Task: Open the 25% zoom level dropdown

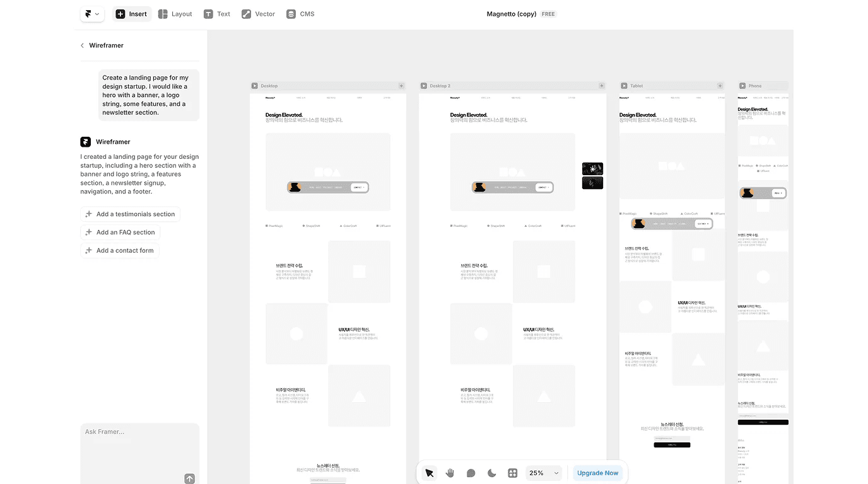Action: [x=544, y=473]
